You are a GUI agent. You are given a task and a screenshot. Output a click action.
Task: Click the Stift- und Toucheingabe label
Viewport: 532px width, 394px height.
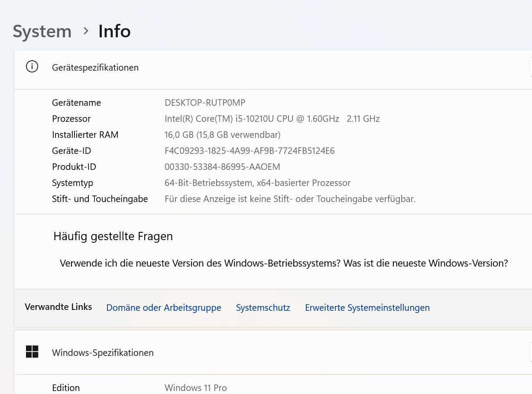click(100, 199)
